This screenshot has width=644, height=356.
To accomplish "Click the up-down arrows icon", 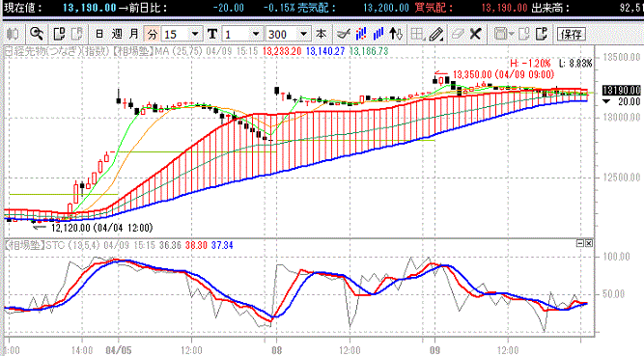I will (396, 34).
